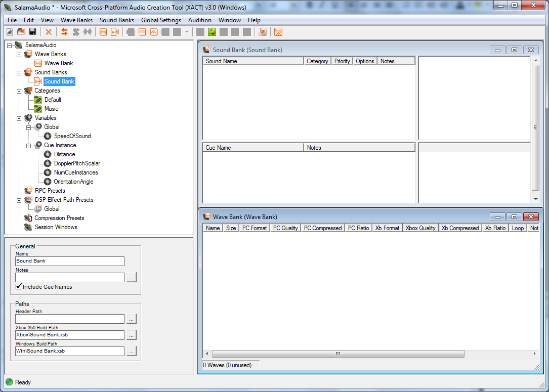Select the Sound Bank tree item
Image resolution: width=549 pixels, height=392 pixels.
(x=59, y=81)
